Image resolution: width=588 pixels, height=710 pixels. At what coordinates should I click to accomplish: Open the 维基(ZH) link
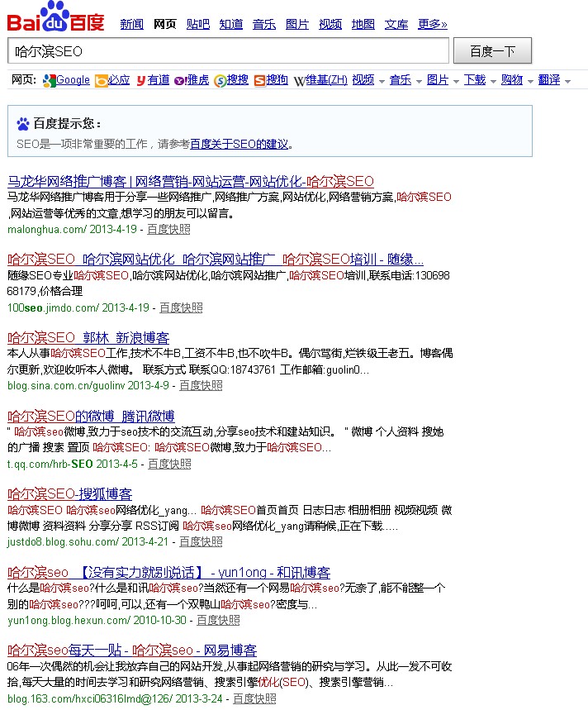click(x=326, y=80)
